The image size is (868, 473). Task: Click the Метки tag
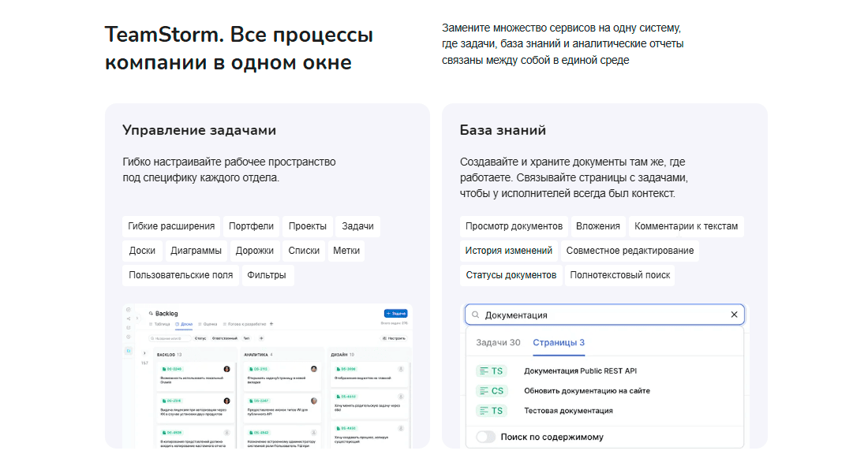(x=346, y=251)
